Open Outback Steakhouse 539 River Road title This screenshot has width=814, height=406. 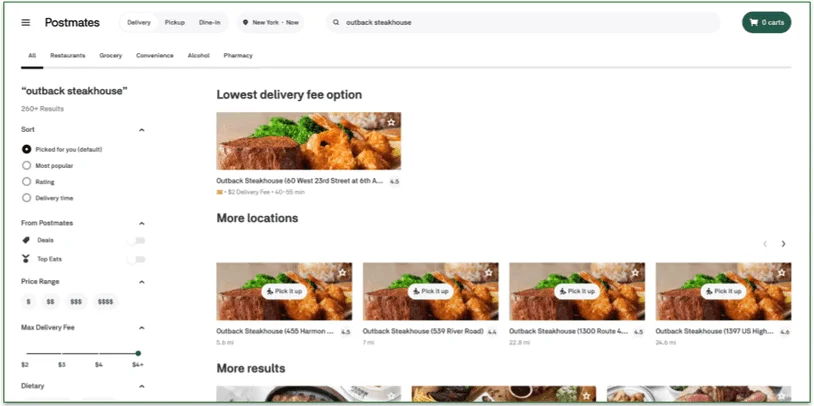tap(423, 331)
